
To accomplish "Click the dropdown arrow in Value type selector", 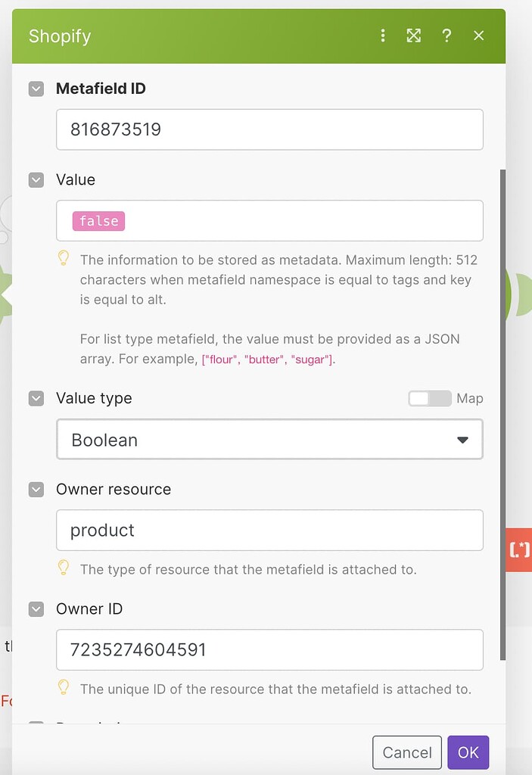I will pos(462,440).
